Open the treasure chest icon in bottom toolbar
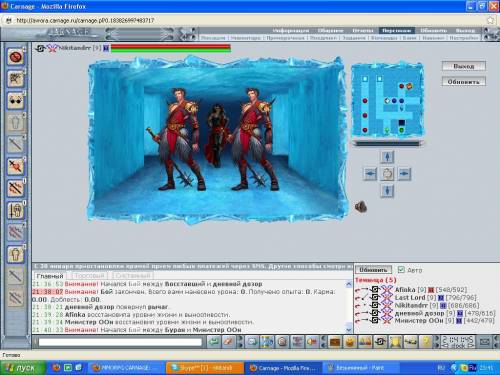This screenshot has width=500, height=375. coord(335,342)
